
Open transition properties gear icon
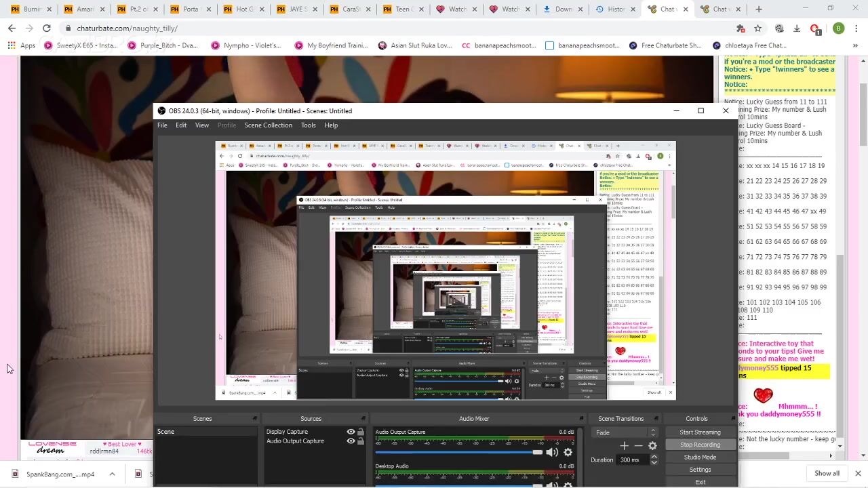coord(652,445)
